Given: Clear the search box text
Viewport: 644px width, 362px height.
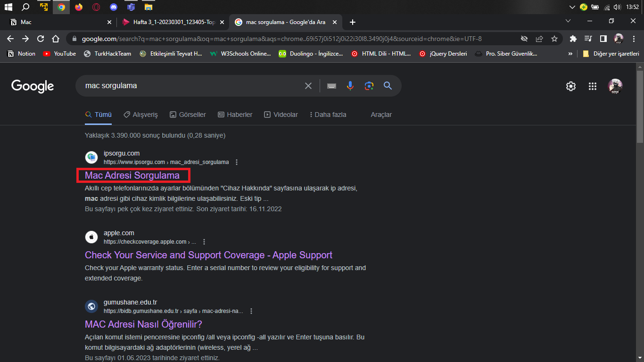Looking at the screenshot, I should coord(308,86).
